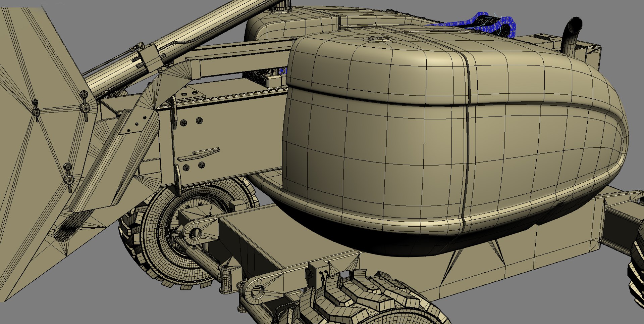
Task: Select the knobby tire in the foreground
Action: pyautogui.click(x=369, y=297)
